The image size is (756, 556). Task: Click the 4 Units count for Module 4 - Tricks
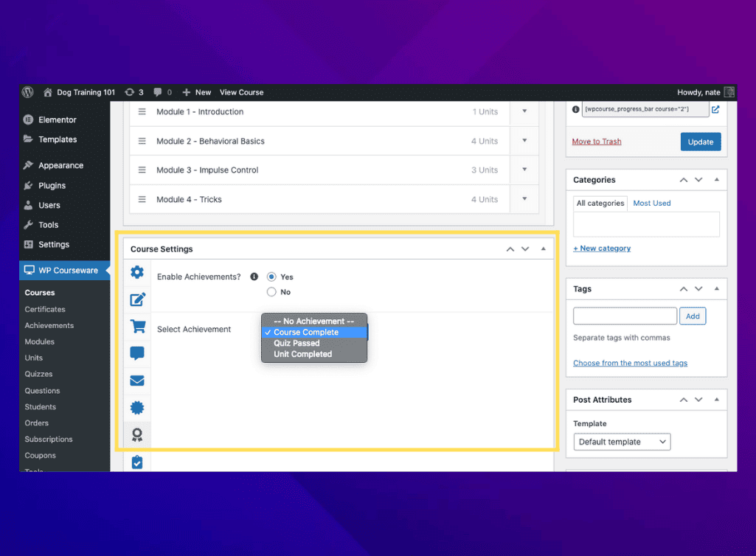pyautogui.click(x=485, y=199)
